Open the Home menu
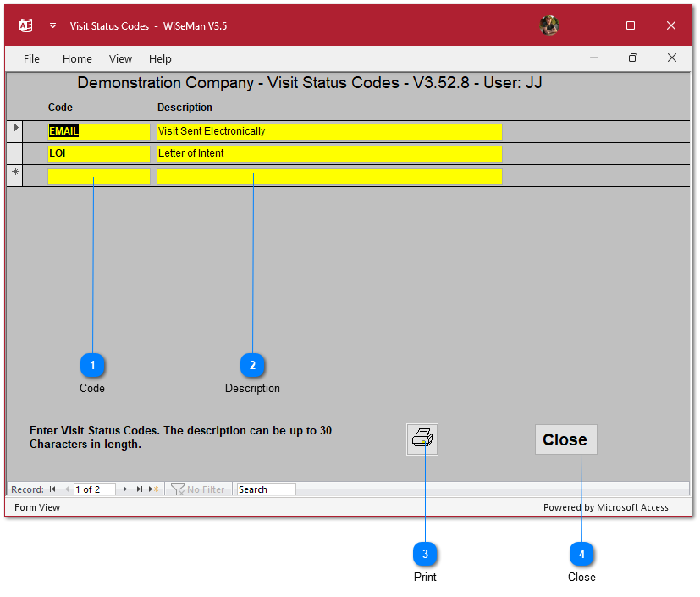Viewport: 700px width, 597px height. (x=77, y=58)
